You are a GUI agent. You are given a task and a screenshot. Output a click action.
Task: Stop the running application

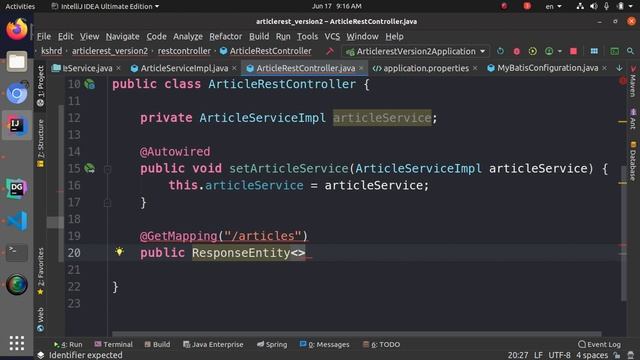click(573, 51)
